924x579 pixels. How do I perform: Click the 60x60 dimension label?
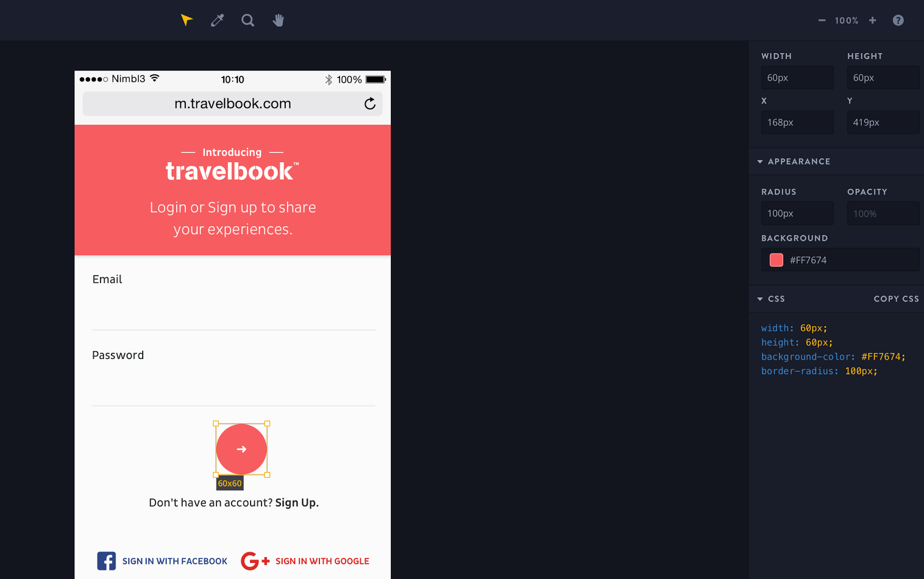(229, 483)
